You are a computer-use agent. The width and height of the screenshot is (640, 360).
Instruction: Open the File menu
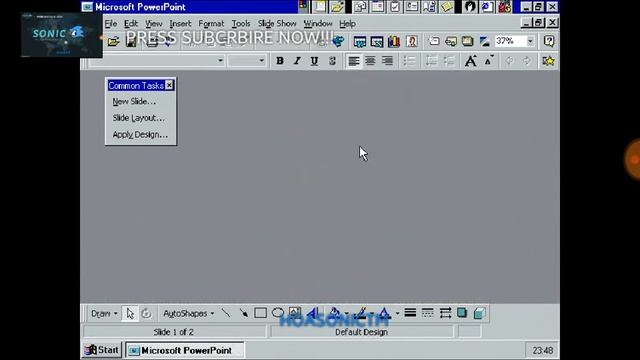pyautogui.click(x=111, y=24)
